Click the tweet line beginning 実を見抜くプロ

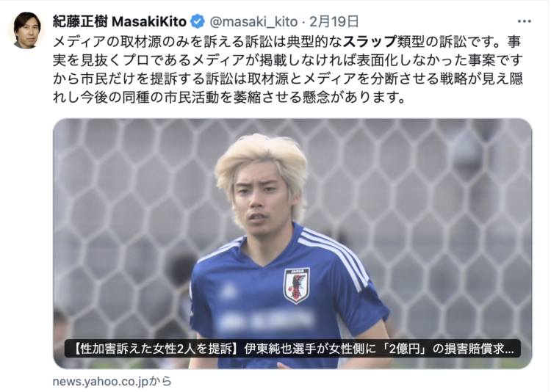pyautogui.click(x=288, y=60)
